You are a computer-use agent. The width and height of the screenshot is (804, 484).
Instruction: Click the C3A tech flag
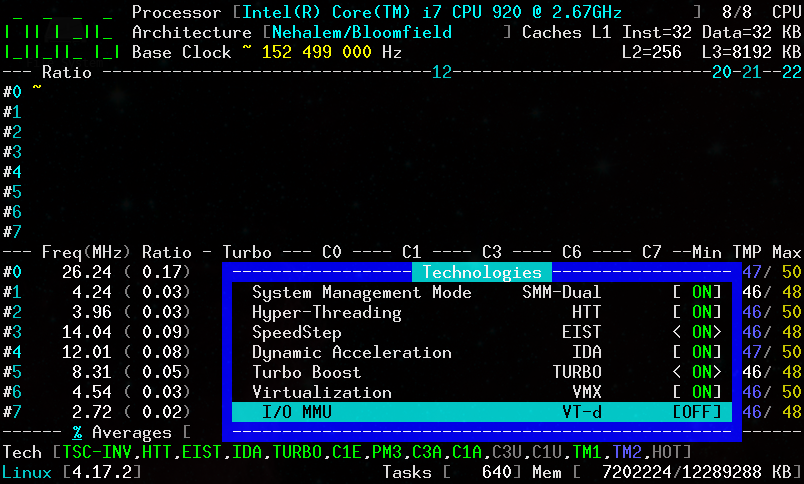pyautogui.click(x=427, y=452)
